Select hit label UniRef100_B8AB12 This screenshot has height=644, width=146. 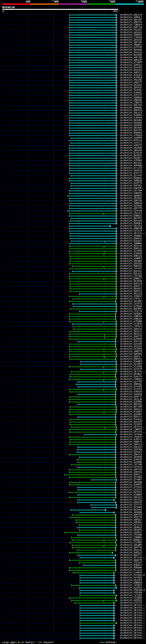[x=131, y=540]
